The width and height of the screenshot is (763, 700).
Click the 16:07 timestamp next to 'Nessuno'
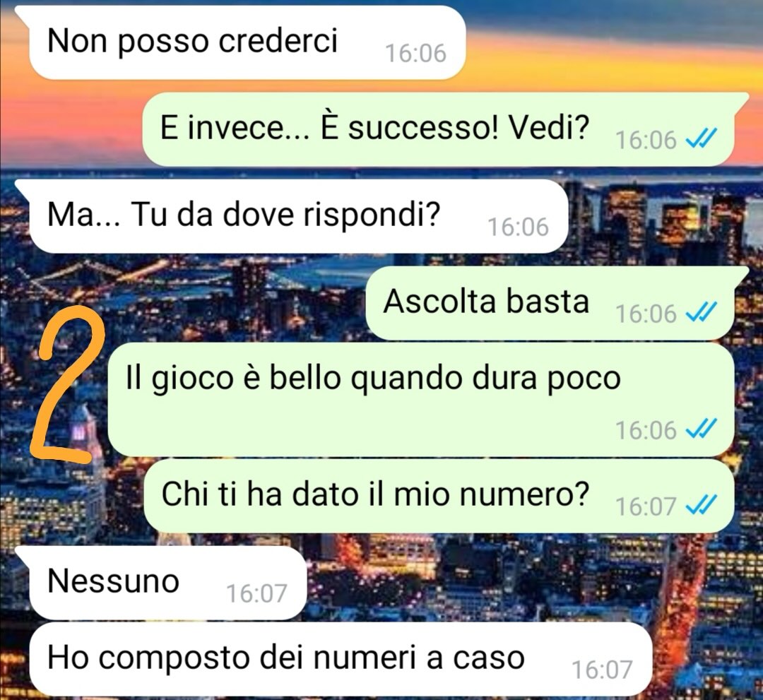click(x=256, y=593)
